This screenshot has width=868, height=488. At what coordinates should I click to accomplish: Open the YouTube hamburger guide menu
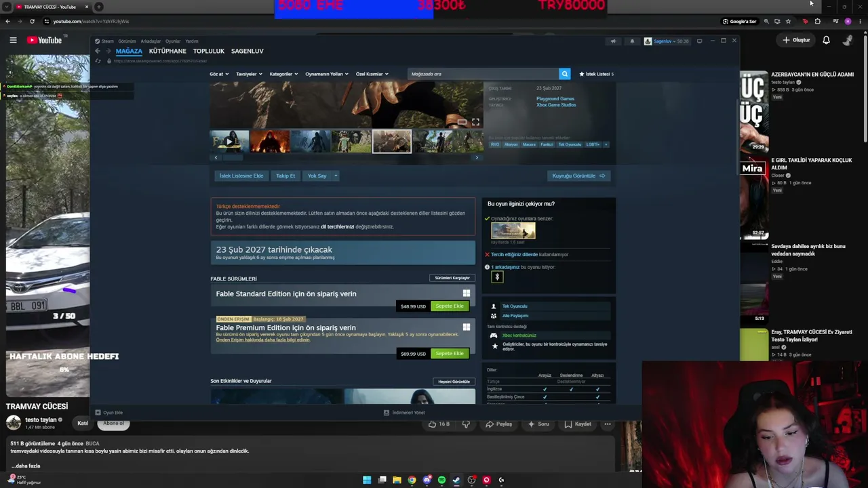[13, 40]
